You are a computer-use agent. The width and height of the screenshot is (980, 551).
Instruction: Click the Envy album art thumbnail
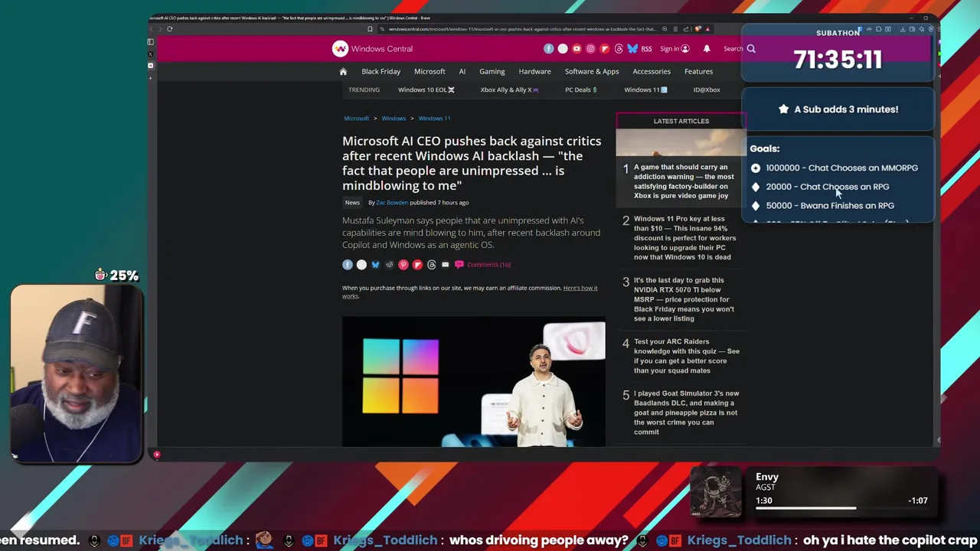716,492
